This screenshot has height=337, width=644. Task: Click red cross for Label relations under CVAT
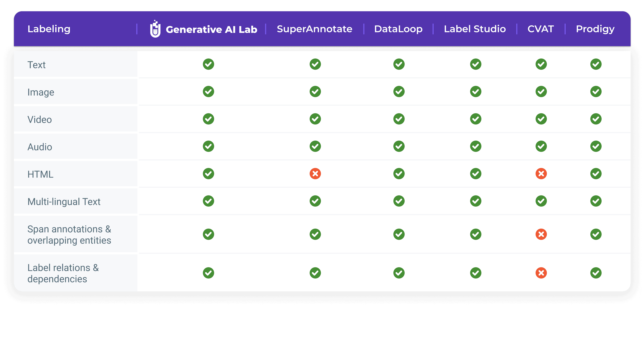(541, 273)
